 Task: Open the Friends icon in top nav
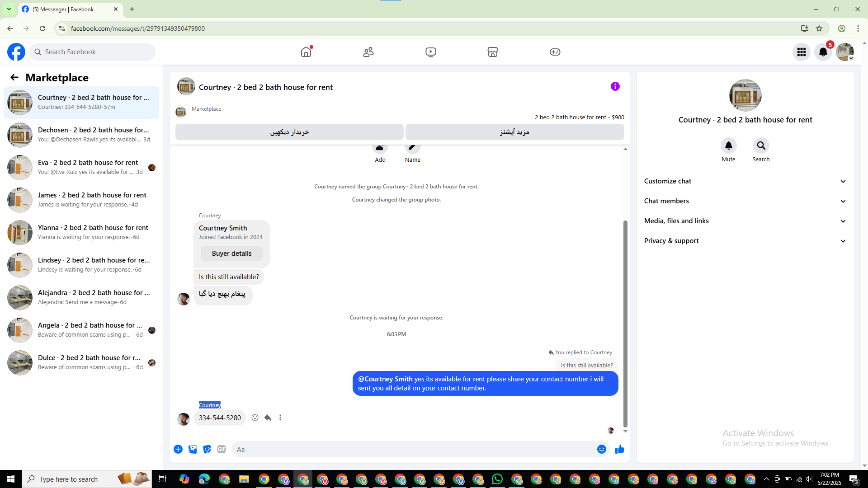(368, 52)
